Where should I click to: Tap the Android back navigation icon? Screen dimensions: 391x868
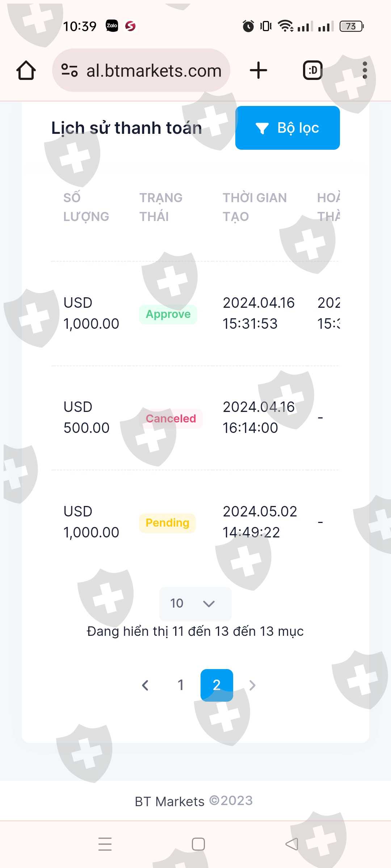coord(292,844)
